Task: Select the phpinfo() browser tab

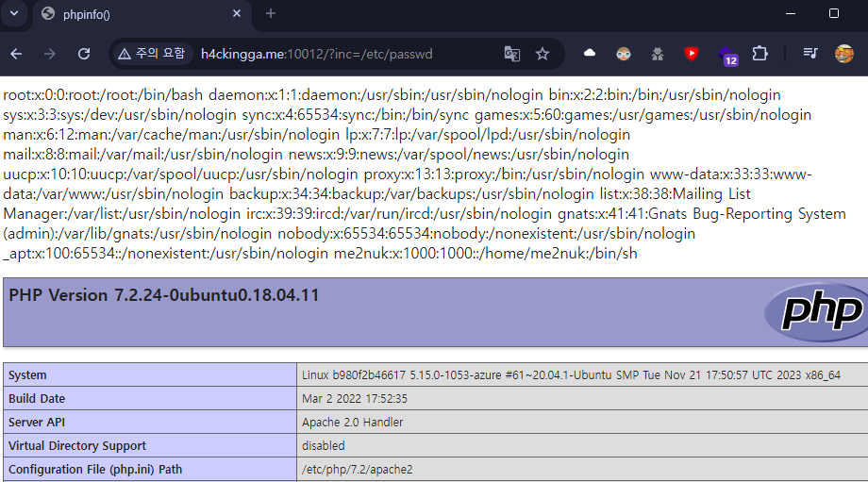Action: 132,14
